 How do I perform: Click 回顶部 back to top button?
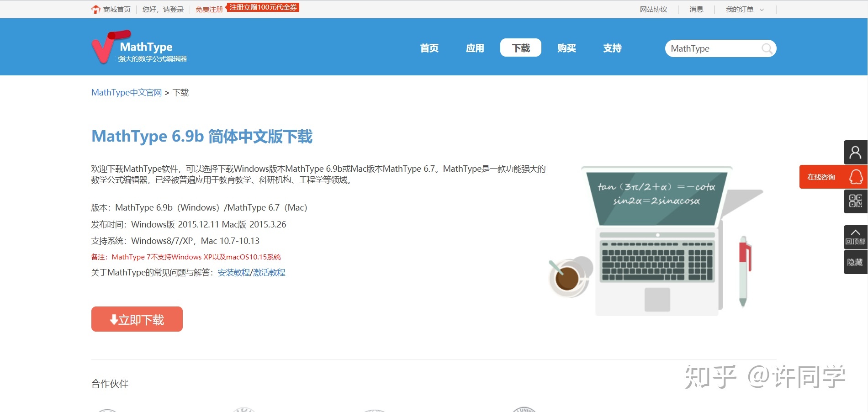[x=855, y=237]
